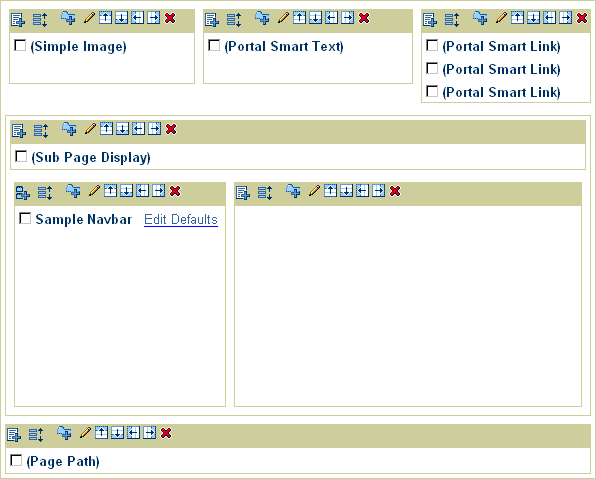Image resolution: width=596 pixels, height=479 pixels.
Task: Delete the Page Path region with red X
Action: point(166,433)
